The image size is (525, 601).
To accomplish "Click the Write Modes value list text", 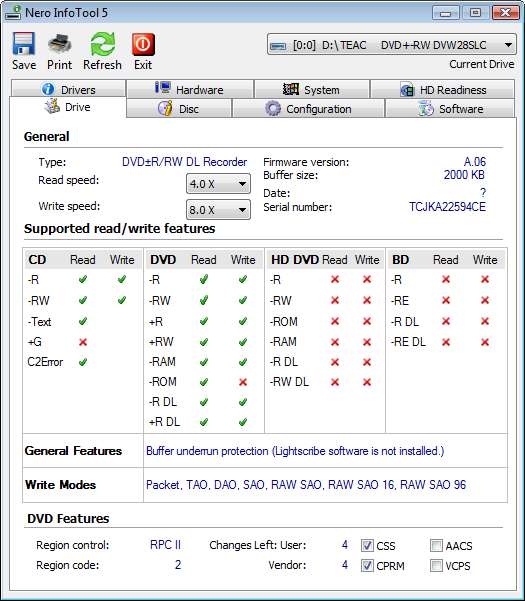I will coord(306,485).
